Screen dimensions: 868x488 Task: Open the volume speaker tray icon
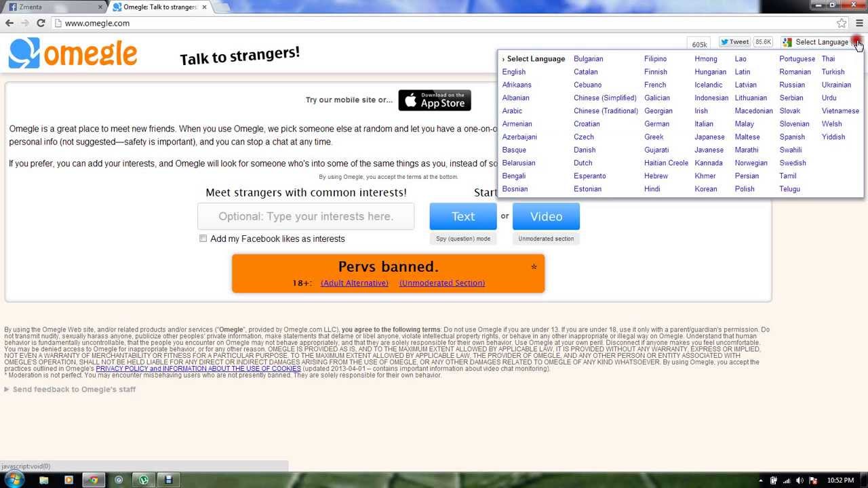[800, 481]
